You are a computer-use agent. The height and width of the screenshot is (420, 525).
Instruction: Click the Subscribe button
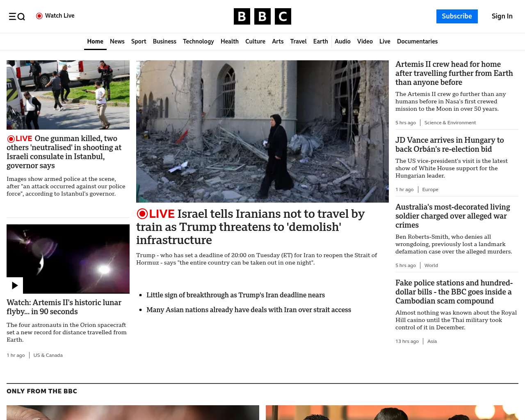point(457,16)
